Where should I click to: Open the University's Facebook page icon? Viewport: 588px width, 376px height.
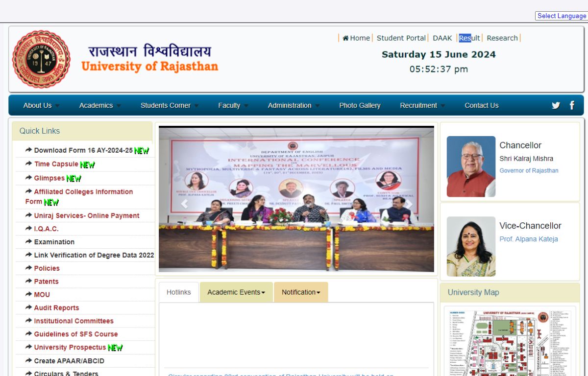point(572,105)
